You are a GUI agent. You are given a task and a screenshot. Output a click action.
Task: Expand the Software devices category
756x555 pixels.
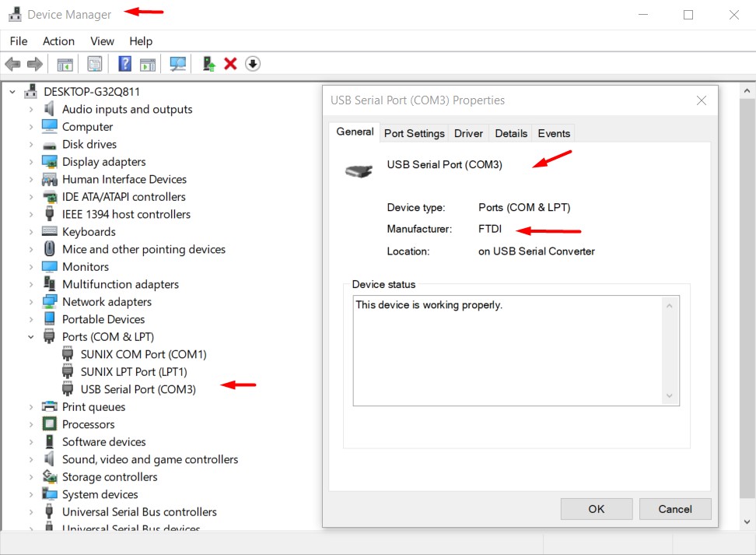[31, 442]
